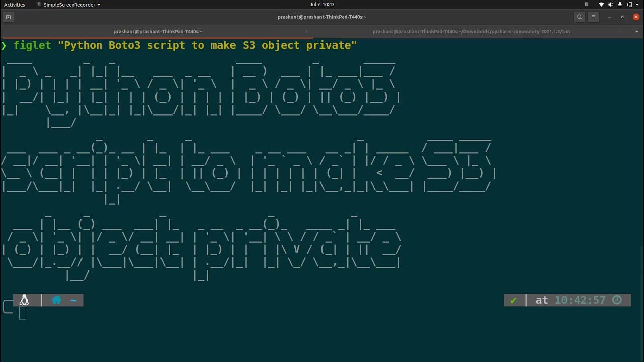Click the new tab button in terminal header
The width and height of the screenshot is (644, 362).
click(8, 17)
